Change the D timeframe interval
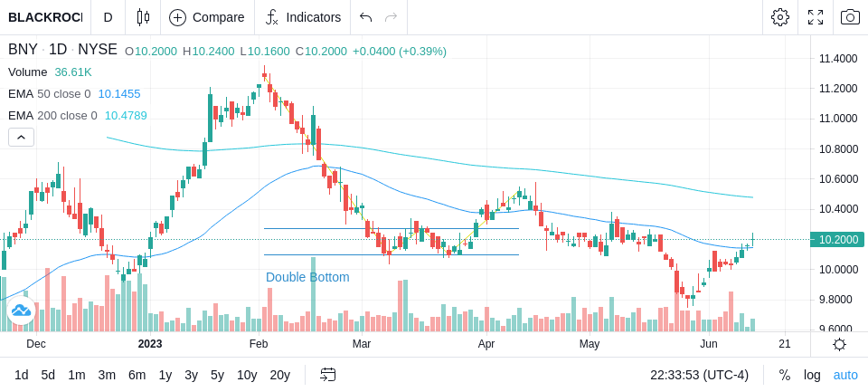This screenshot has width=868, height=392. click(x=108, y=17)
